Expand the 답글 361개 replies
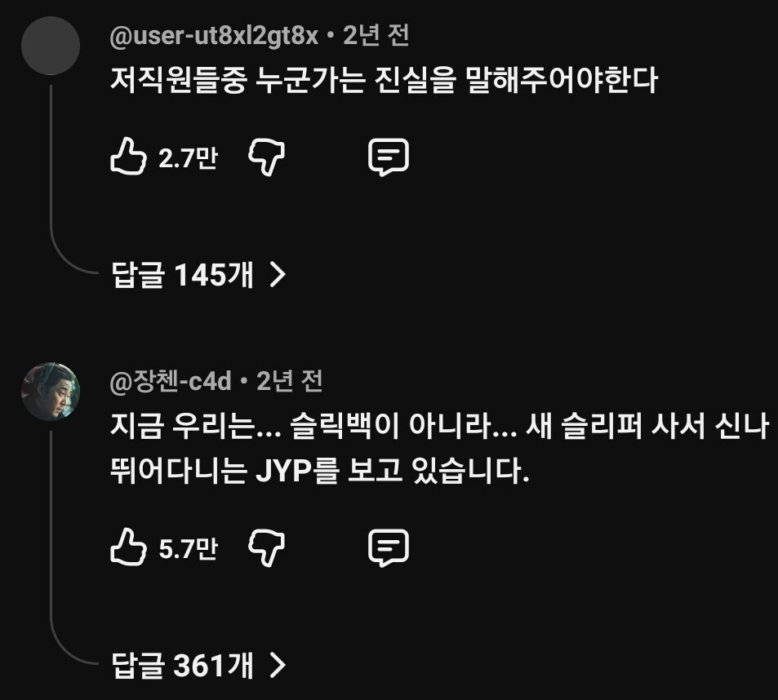 click(x=199, y=665)
